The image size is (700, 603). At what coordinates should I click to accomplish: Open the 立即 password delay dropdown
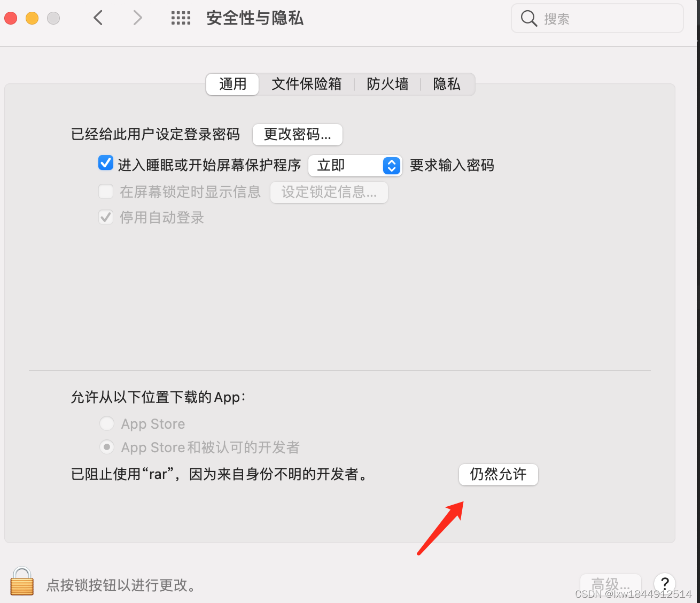pos(355,166)
